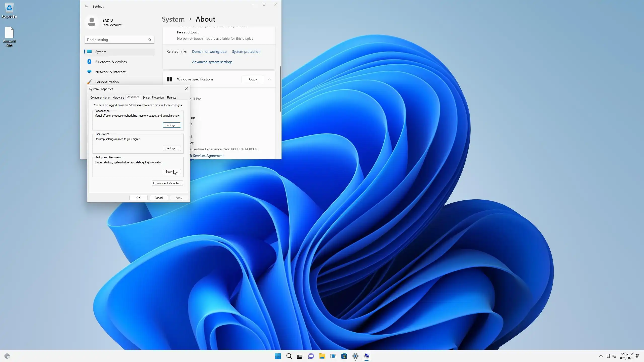The image size is (644, 362).
Task: Open taskbar search magnifier
Action: 289,356
